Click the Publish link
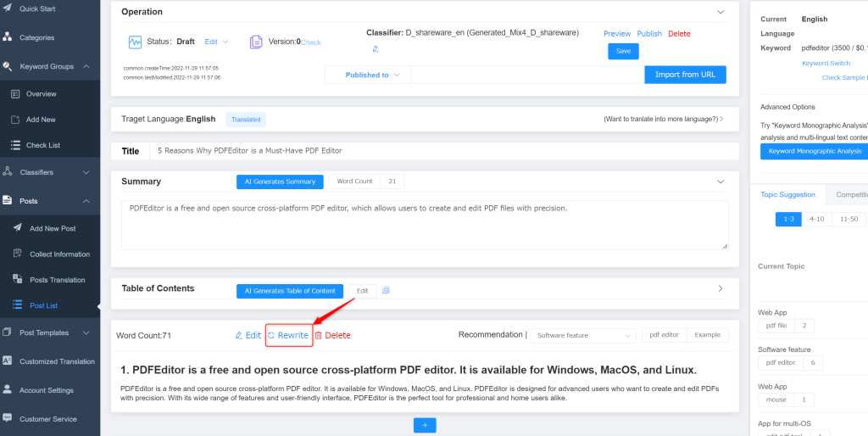This screenshot has height=436, width=868. click(x=649, y=34)
